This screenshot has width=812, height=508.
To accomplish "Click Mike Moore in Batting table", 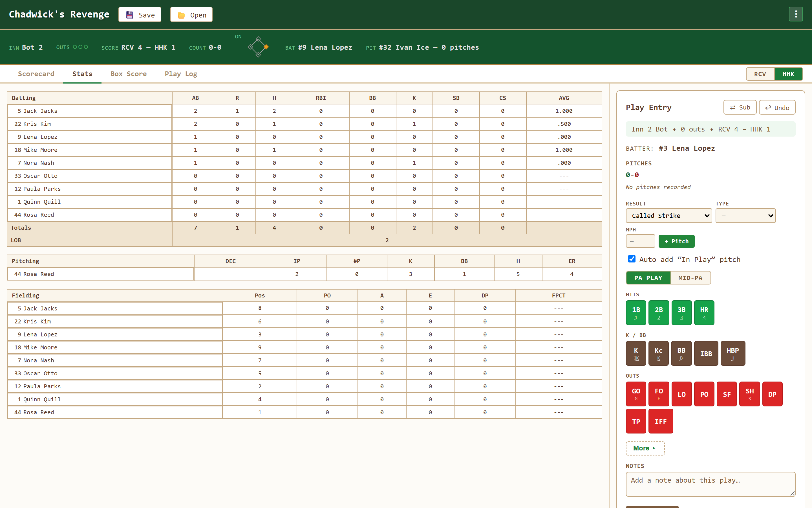I will 90,150.
